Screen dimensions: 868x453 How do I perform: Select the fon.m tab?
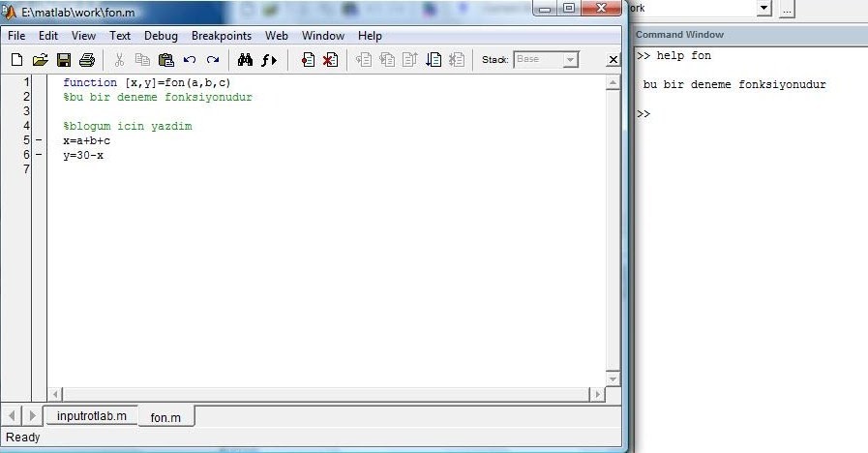pyautogui.click(x=165, y=417)
